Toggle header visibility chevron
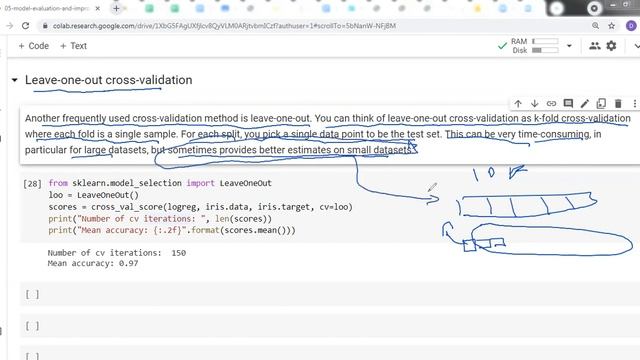The width and height of the screenshot is (640, 360). pos(636,46)
